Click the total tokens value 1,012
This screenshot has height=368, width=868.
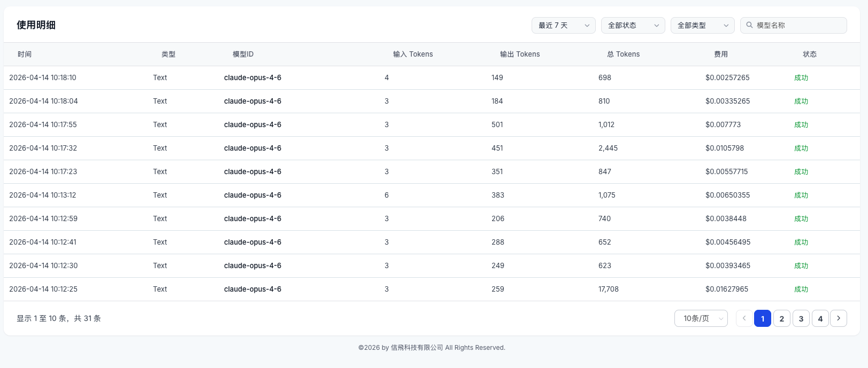tap(606, 125)
